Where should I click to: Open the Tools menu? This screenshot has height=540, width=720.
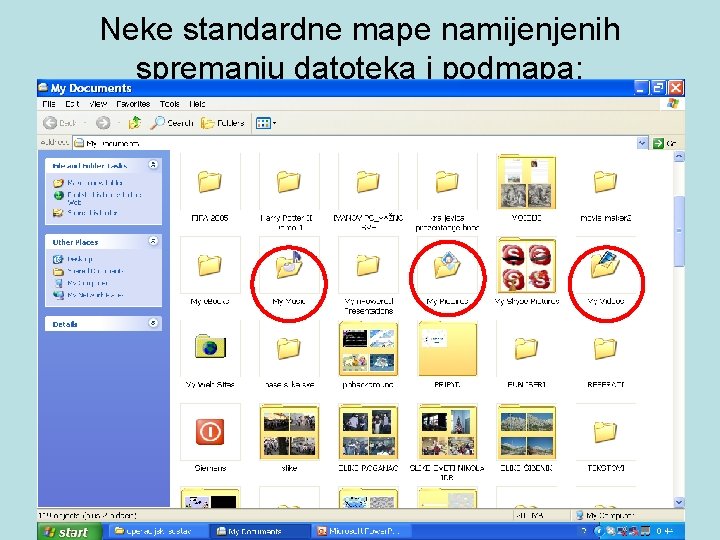click(x=169, y=104)
